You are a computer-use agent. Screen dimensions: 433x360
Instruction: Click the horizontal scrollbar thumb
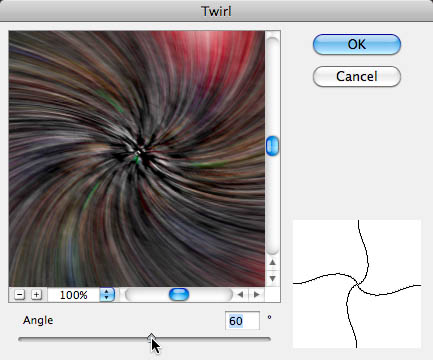pos(179,295)
